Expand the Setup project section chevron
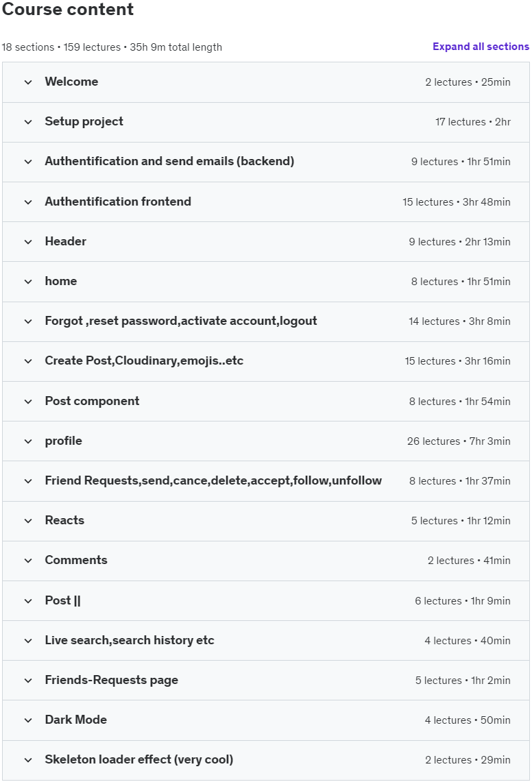 coord(28,122)
